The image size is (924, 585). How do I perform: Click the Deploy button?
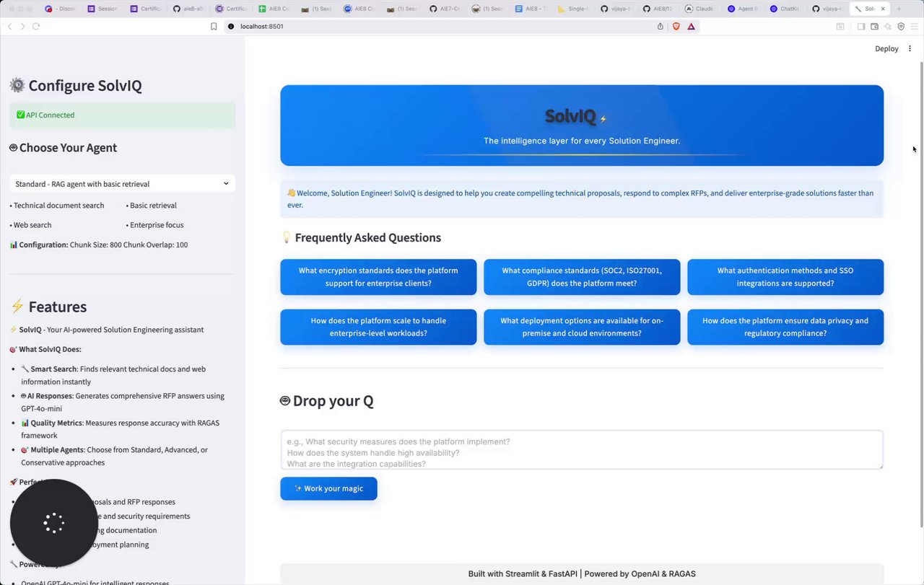coord(886,48)
